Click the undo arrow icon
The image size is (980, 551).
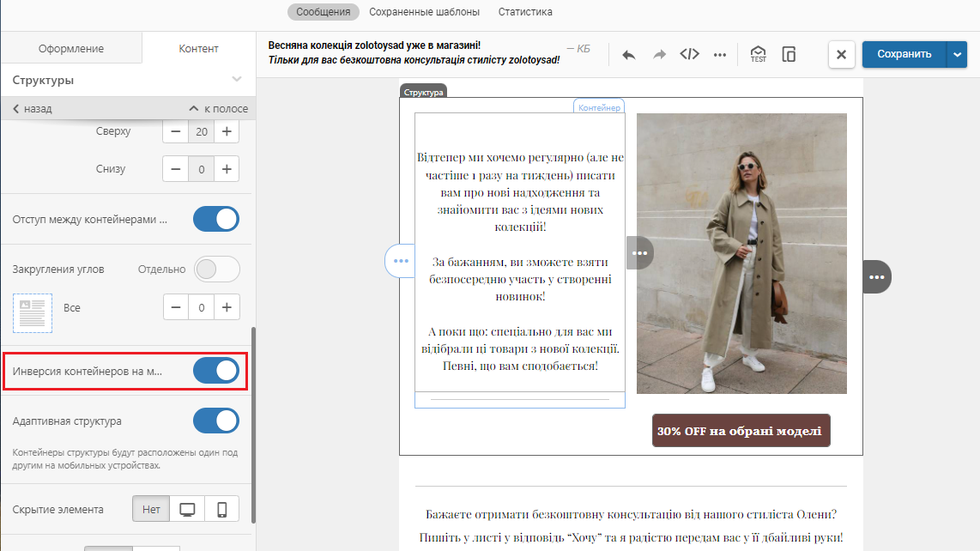point(629,54)
